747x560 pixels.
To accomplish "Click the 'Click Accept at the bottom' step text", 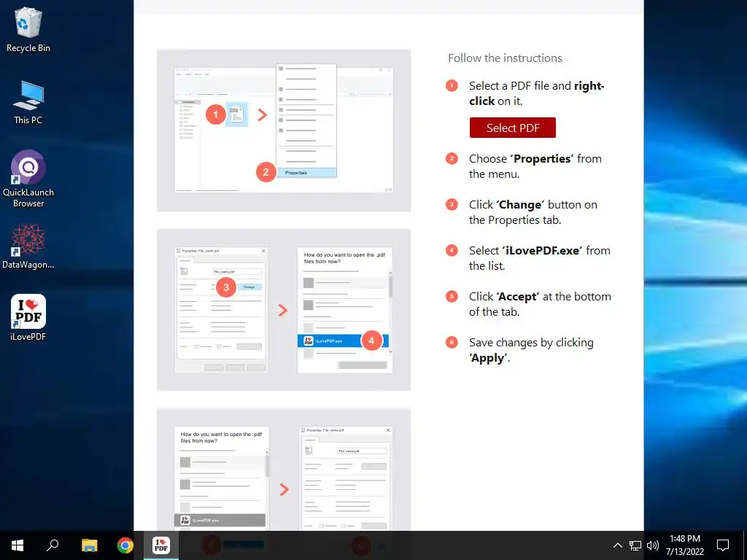I will [540, 304].
